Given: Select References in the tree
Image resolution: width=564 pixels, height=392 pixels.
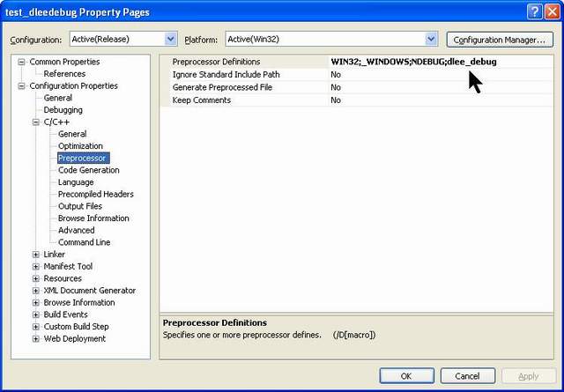Looking at the screenshot, I should (x=64, y=74).
